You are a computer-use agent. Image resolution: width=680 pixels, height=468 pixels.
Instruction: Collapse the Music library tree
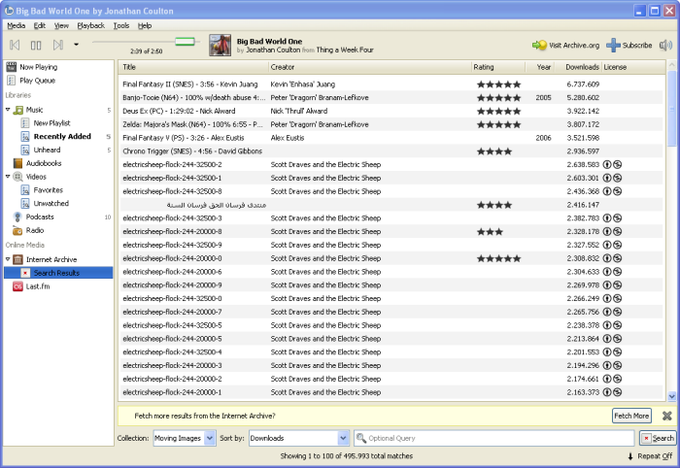tap(8, 109)
